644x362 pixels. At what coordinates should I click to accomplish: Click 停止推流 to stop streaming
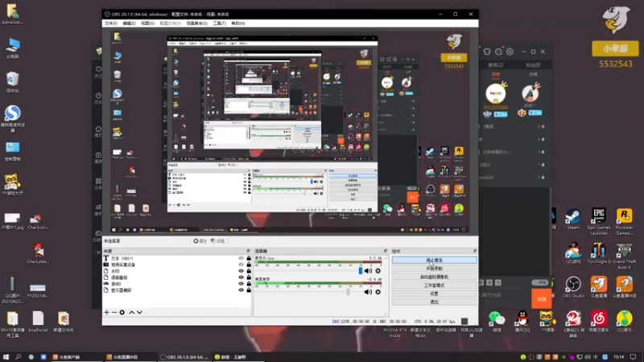point(434,260)
